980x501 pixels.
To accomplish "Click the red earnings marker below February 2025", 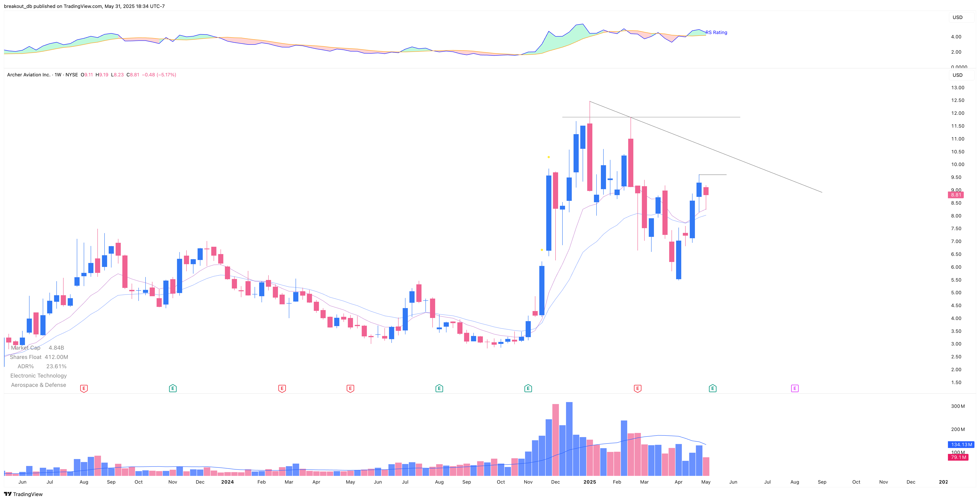I will click(638, 388).
